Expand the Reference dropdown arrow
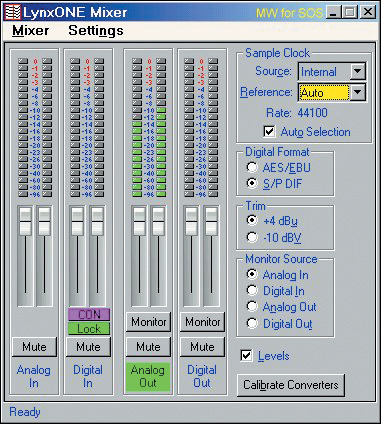 coord(358,92)
